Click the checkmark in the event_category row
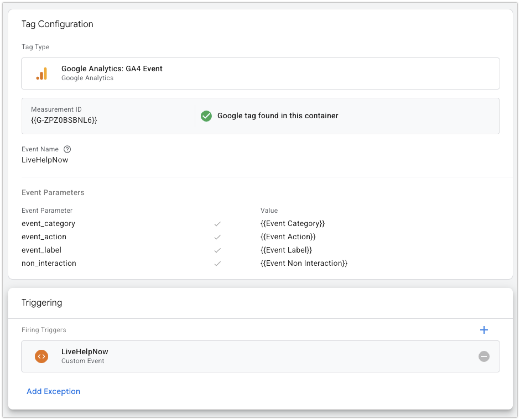520x420 pixels. [x=217, y=224]
